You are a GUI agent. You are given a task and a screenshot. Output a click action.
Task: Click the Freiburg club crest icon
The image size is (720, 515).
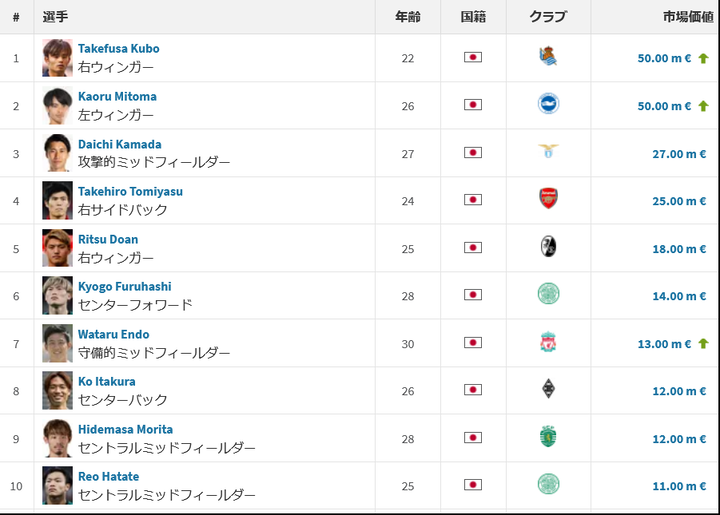[548, 247]
